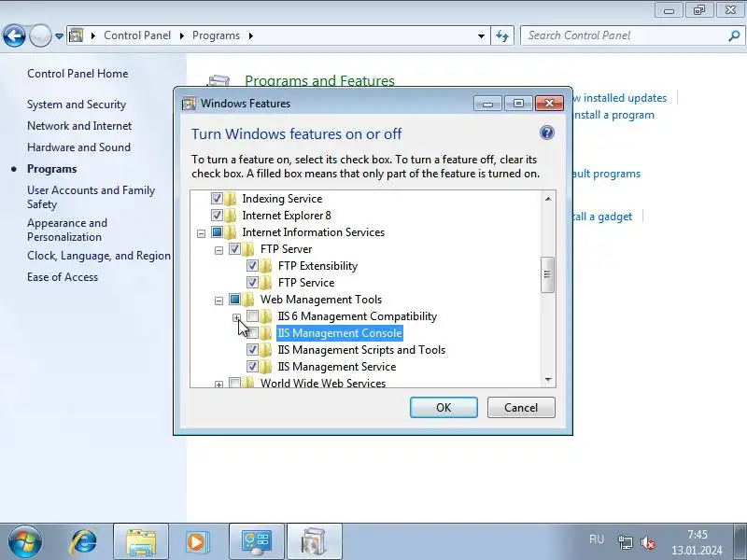
Task: Click the Internet Information Services folder icon
Action: [x=231, y=232]
